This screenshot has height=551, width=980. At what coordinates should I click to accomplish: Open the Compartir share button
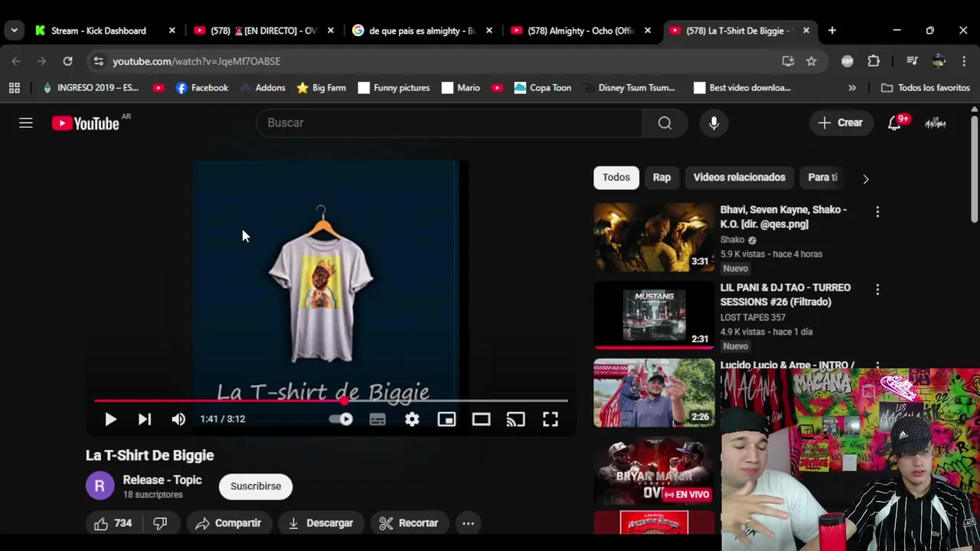(228, 523)
